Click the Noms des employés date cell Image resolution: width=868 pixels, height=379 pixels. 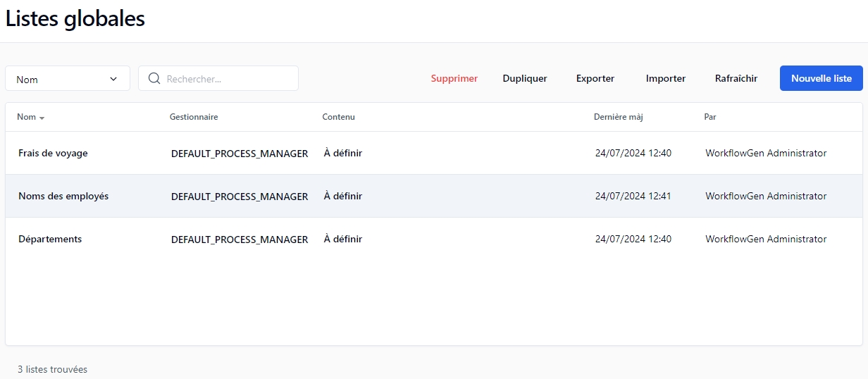click(x=633, y=197)
